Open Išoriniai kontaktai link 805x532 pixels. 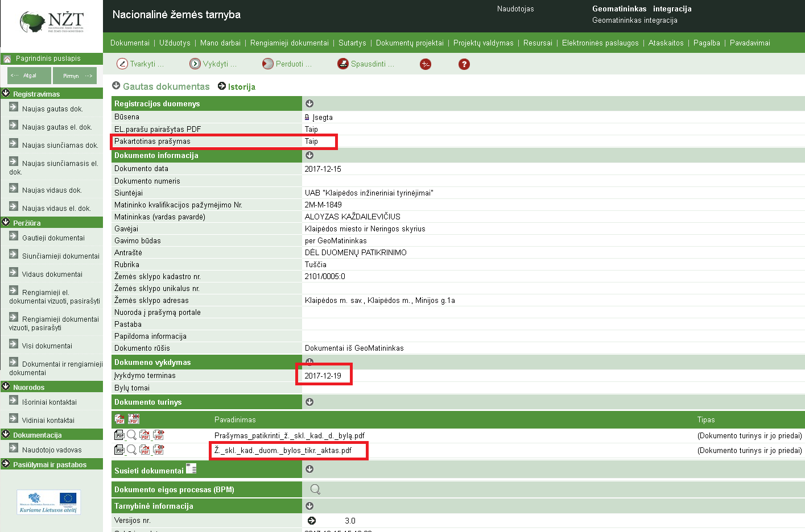click(x=49, y=402)
